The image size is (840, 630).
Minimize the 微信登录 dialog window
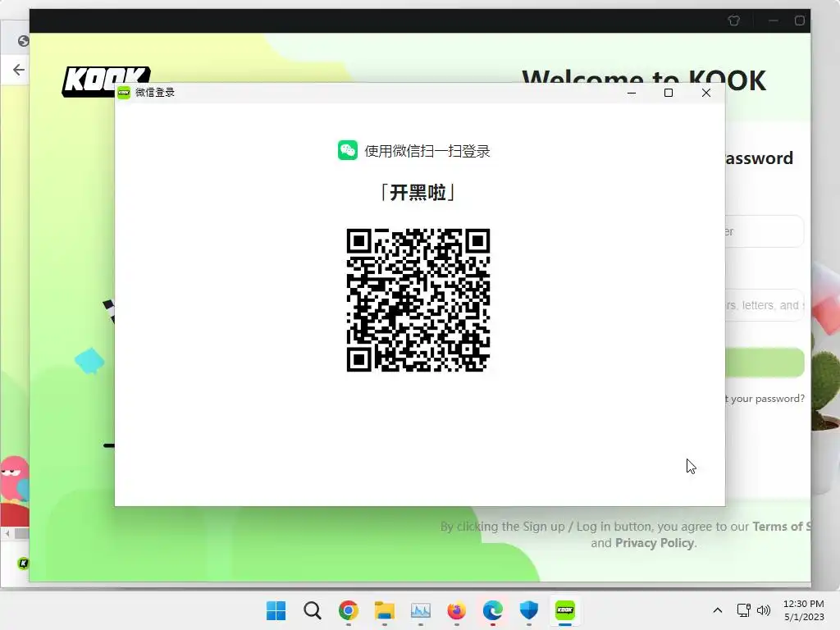click(632, 93)
